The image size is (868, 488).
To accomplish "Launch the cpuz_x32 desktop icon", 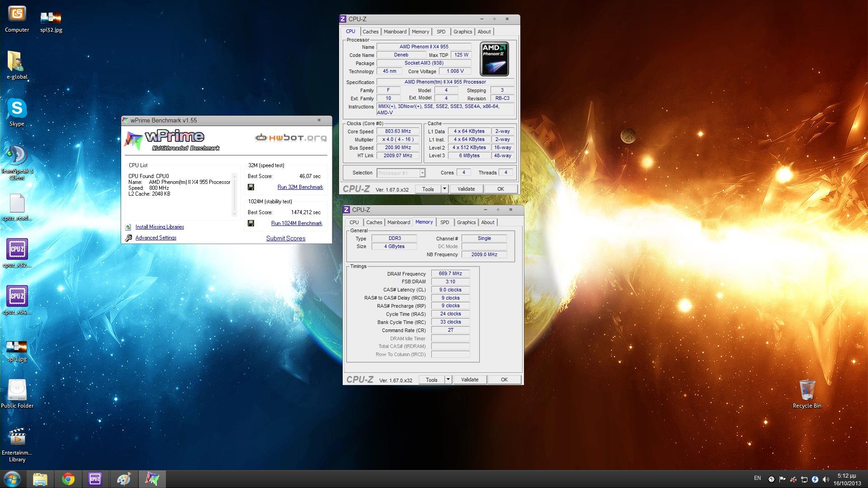I will (x=17, y=253).
